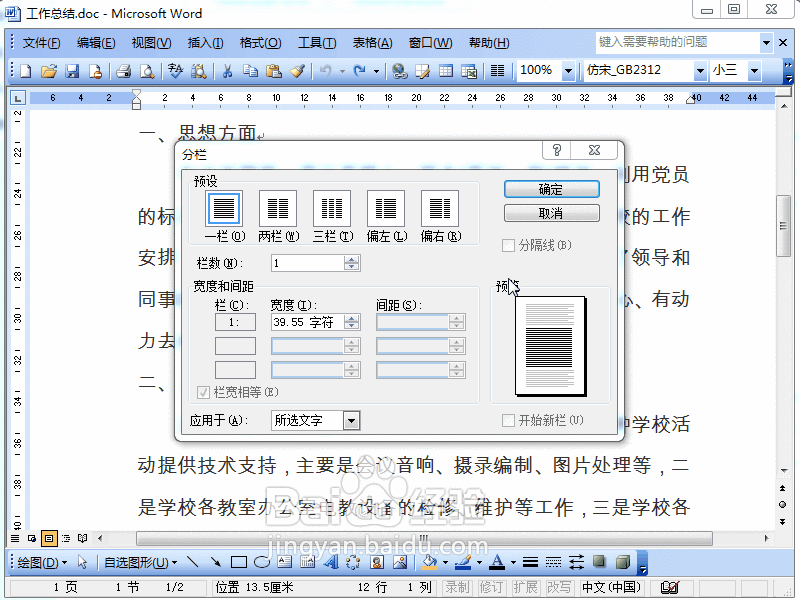Insert WordArt from the Drawing toolbar
This screenshot has height=600, width=800.
[331, 561]
